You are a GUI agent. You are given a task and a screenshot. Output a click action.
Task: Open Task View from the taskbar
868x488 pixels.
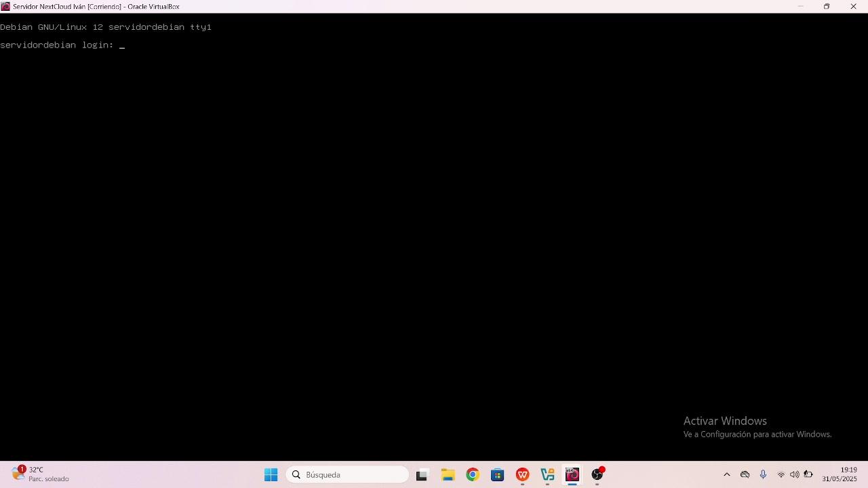point(422,474)
